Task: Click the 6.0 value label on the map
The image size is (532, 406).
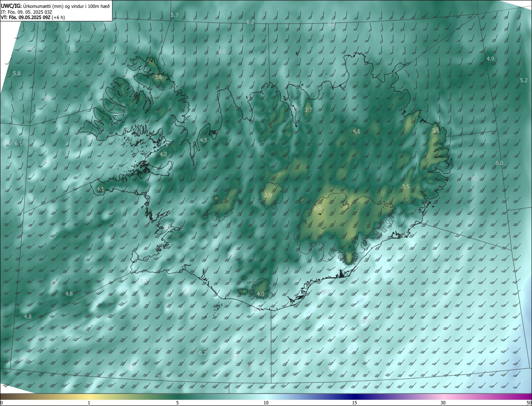Action: click(499, 163)
